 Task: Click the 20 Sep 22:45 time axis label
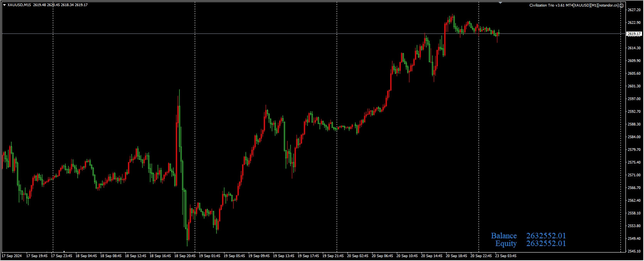(481, 256)
